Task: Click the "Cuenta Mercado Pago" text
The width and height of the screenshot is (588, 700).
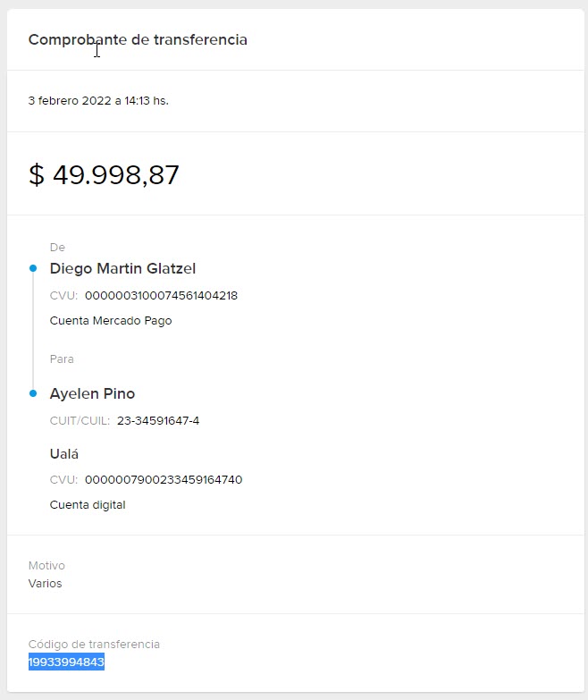Action: (111, 321)
